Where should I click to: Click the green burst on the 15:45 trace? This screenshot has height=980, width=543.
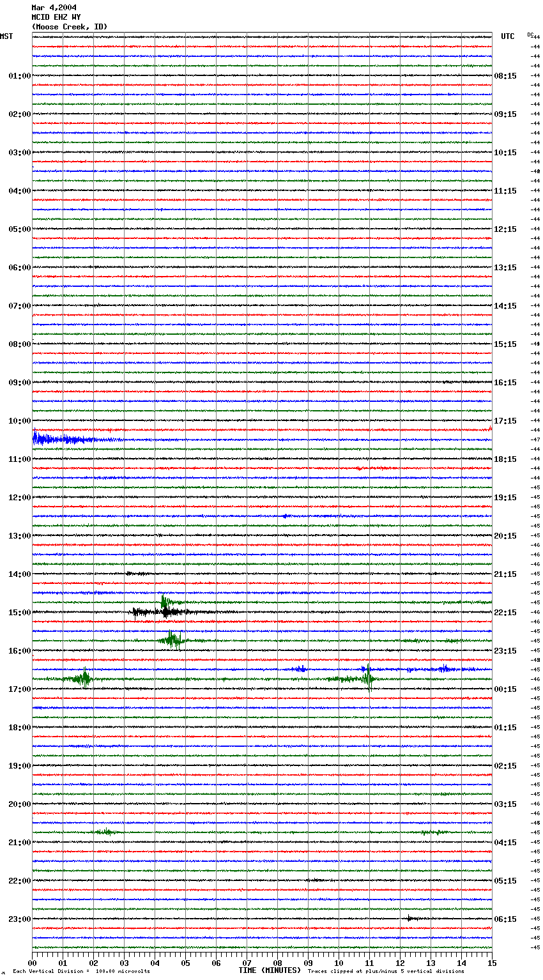172,639
